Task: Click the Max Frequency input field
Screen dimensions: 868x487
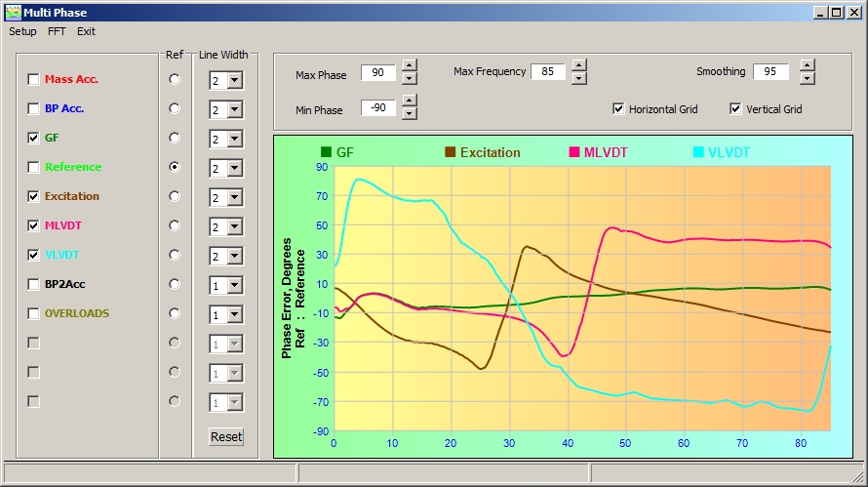Action: [x=548, y=71]
